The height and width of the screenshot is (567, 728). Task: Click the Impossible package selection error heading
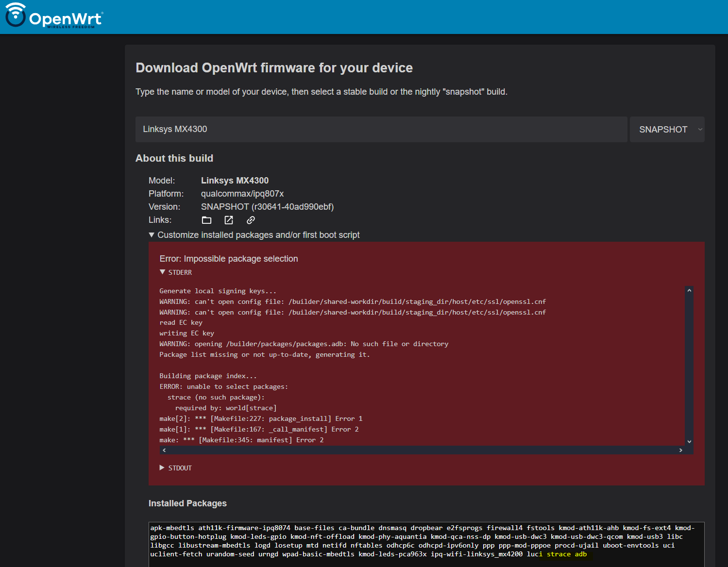pyautogui.click(x=229, y=259)
